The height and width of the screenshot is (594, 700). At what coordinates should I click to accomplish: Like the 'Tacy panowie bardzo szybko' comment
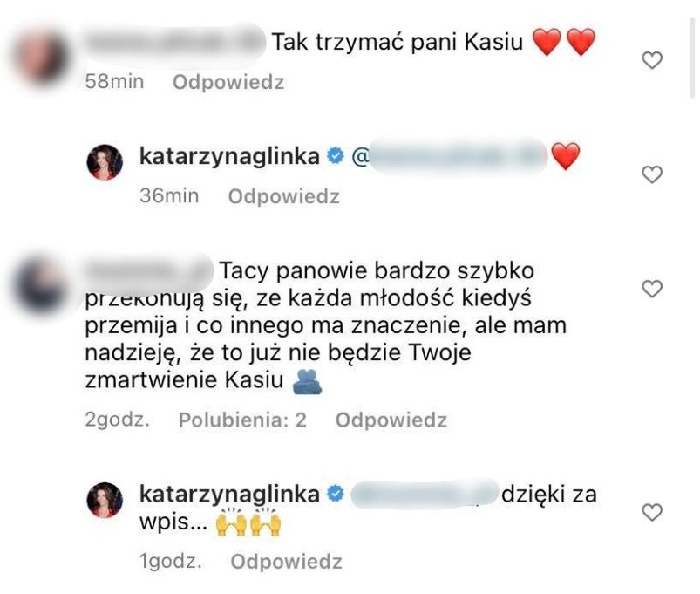pos(652,289)
